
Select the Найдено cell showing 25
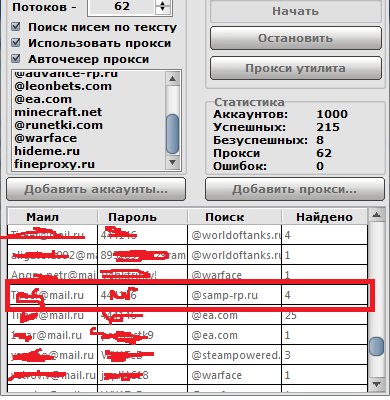[x=325, y=315]
